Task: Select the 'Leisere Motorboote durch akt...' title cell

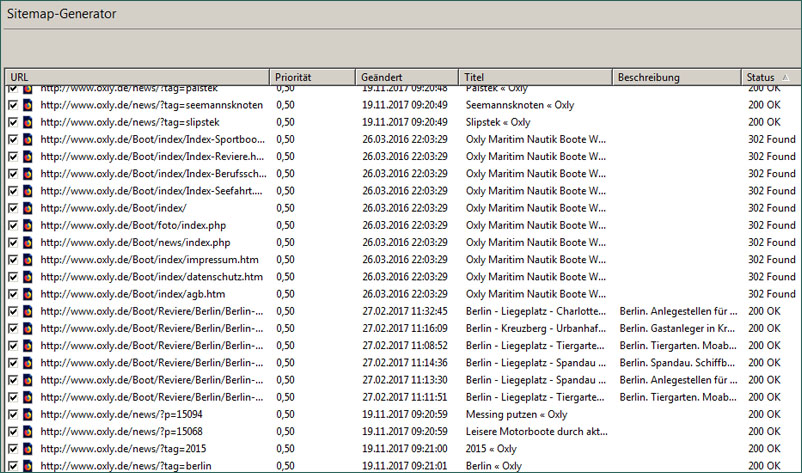Action: 536,431
